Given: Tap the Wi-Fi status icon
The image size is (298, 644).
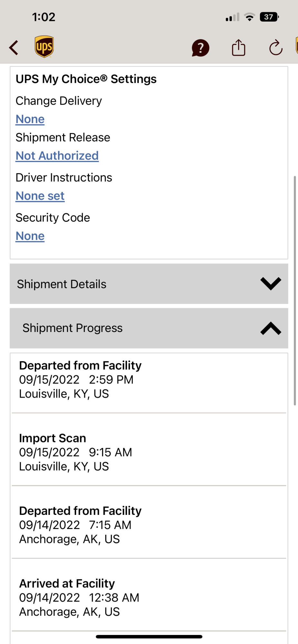Looking at the screenshot, I should (249, 17).
